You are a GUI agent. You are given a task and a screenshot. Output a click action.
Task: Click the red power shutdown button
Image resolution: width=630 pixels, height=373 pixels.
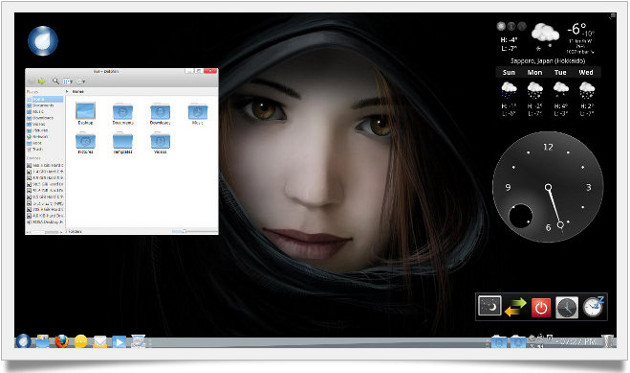click(x=541, y=308)
